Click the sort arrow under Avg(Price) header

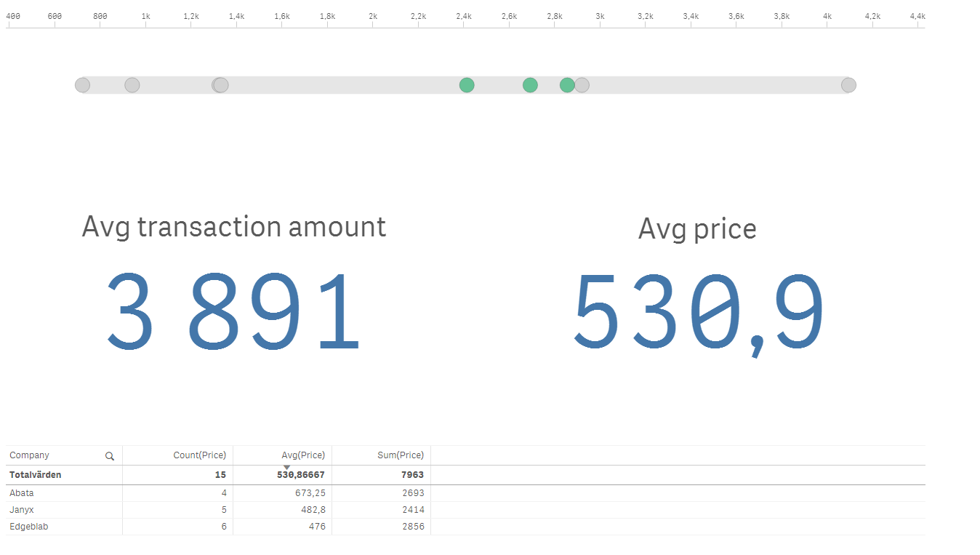pyautogui.click(x=286, y=467)
